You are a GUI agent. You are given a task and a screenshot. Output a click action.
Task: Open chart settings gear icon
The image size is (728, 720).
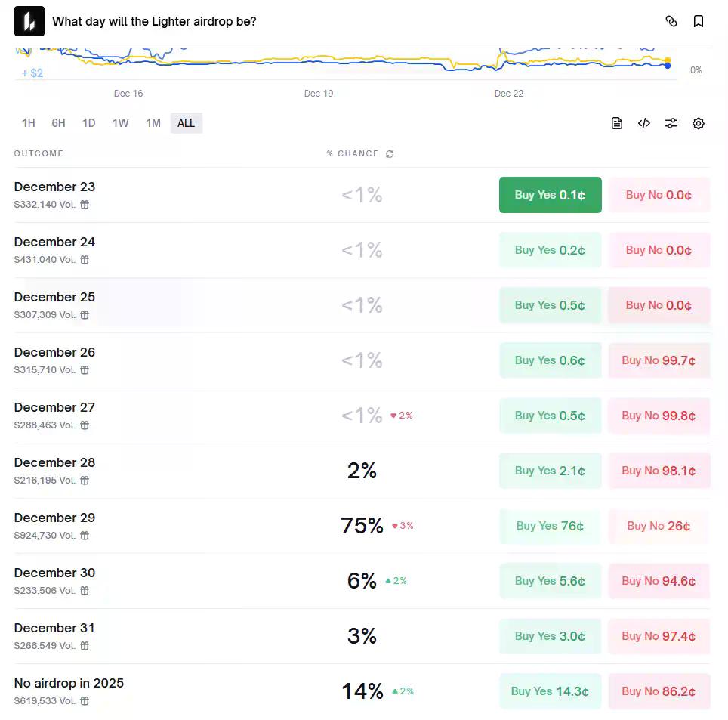tap(699, 123)
